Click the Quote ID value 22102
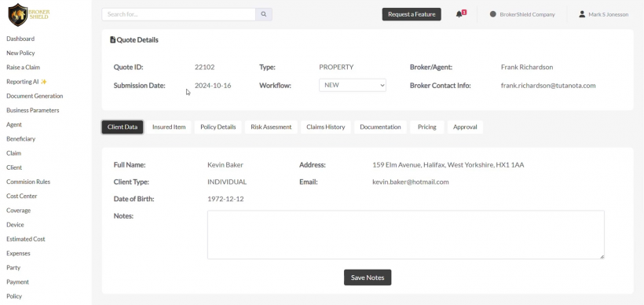The image size is (644, 305). pyautogui.click(x=204, y=67)
